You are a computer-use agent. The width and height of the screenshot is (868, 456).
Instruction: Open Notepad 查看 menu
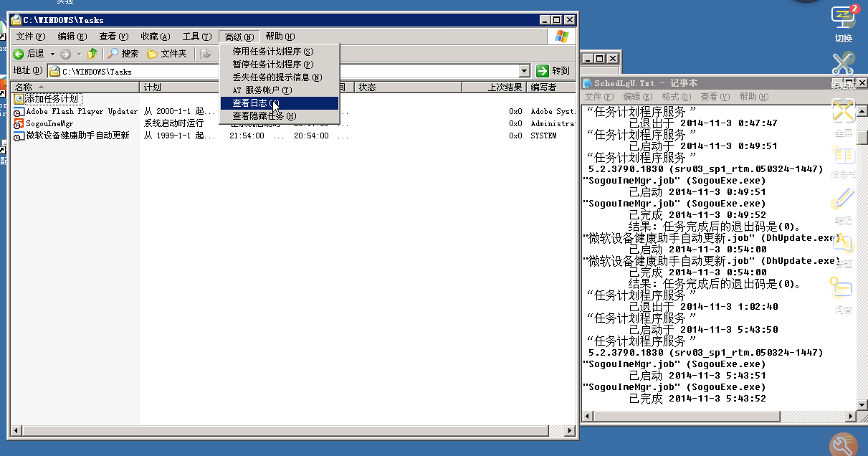(715, 97)
